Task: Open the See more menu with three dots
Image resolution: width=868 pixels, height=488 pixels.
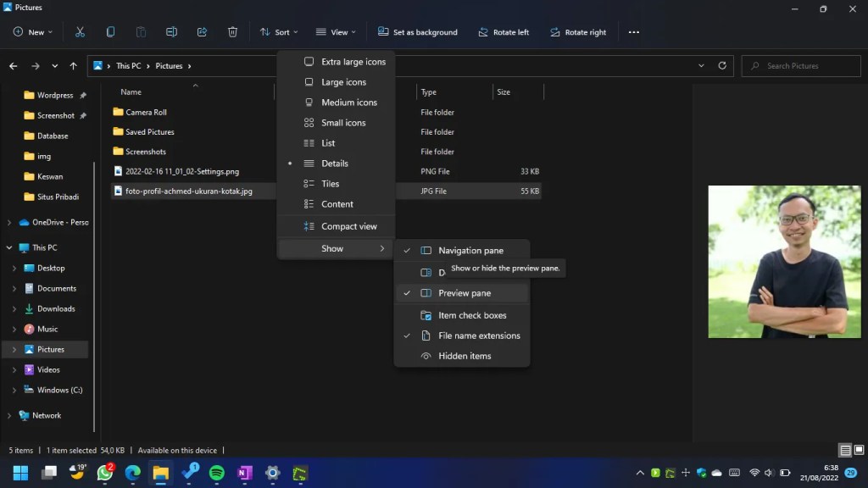Action: pyautogui.click(x=633, y=31)
